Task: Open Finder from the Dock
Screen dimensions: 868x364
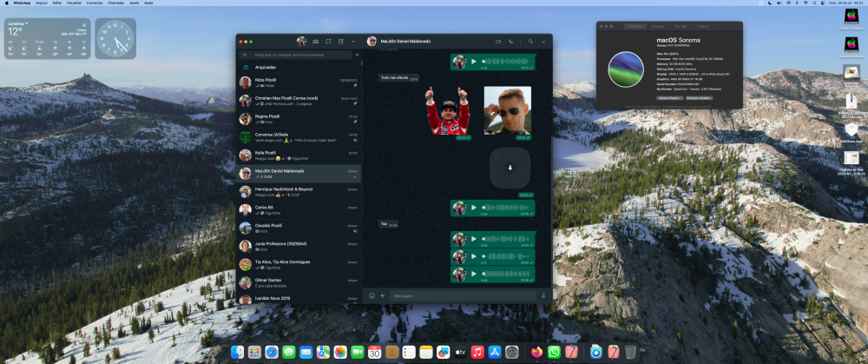Action: point(238,352)
